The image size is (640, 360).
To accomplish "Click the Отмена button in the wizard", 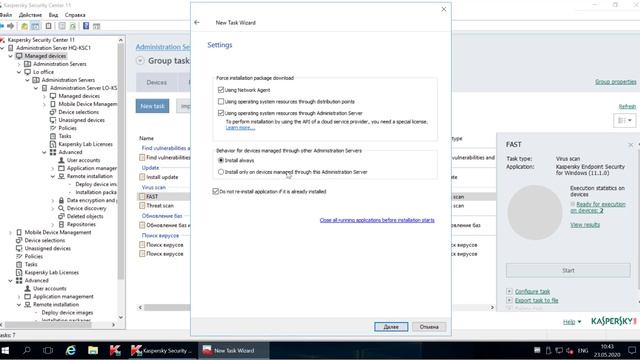I will pos(429,327).
